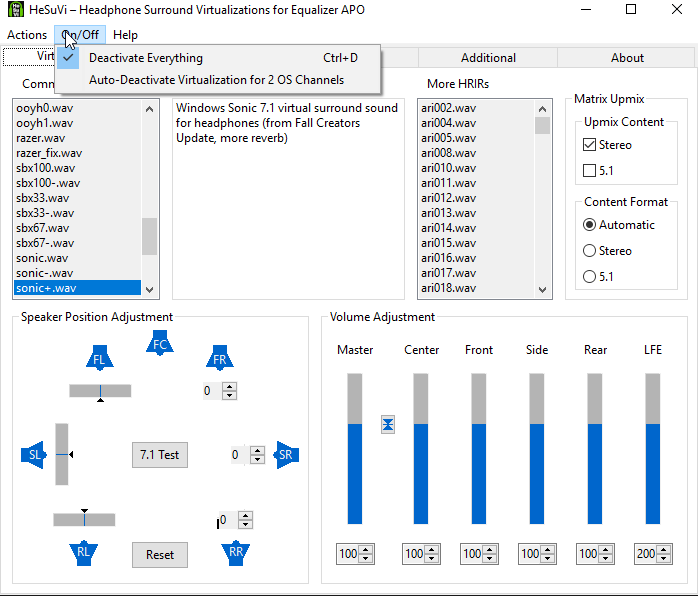698x596 pixels.
Task: Click the SR side right speaker icon
Action: pos(286,455)
